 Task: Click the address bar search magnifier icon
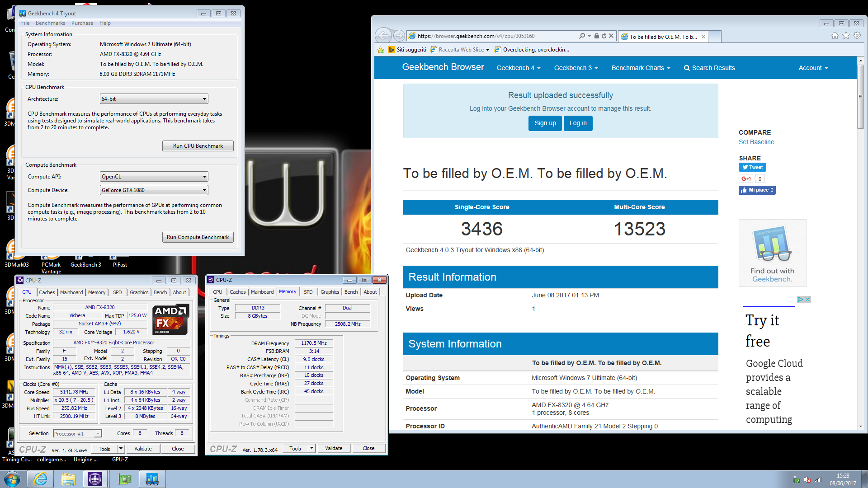click(582, 36)
